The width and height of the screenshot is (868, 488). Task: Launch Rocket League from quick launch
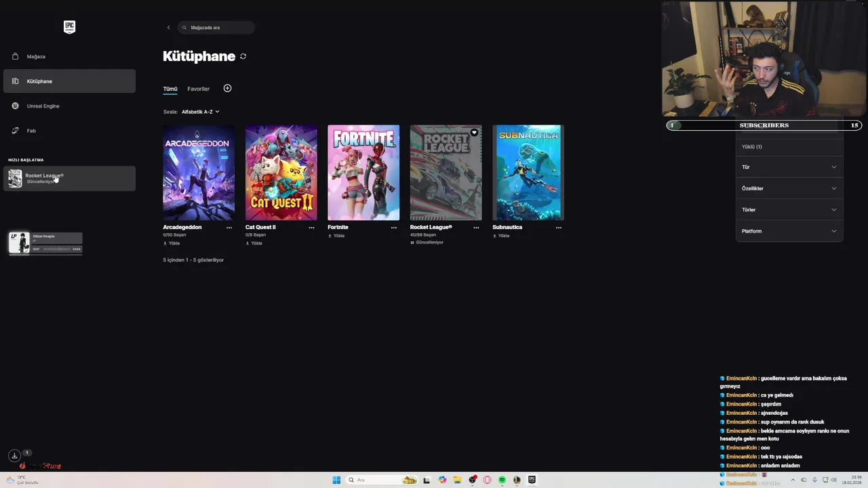click(x=69, y=178)
